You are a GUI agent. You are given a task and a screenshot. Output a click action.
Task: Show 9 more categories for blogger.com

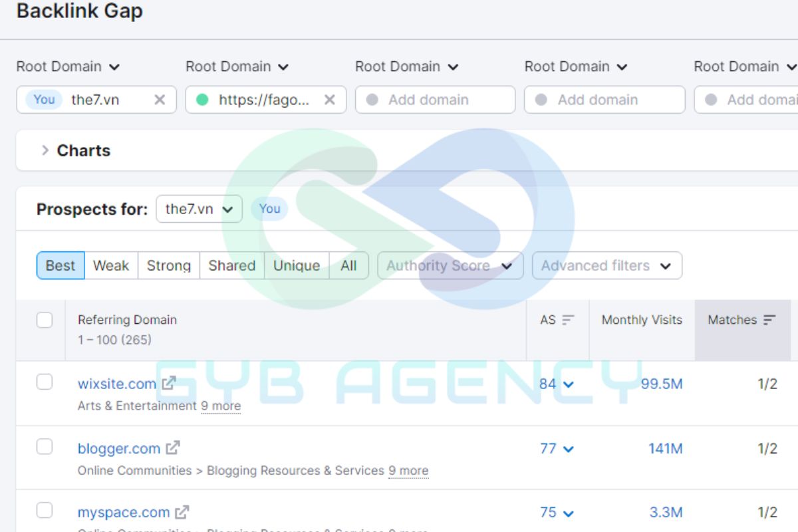coord(408,470)
